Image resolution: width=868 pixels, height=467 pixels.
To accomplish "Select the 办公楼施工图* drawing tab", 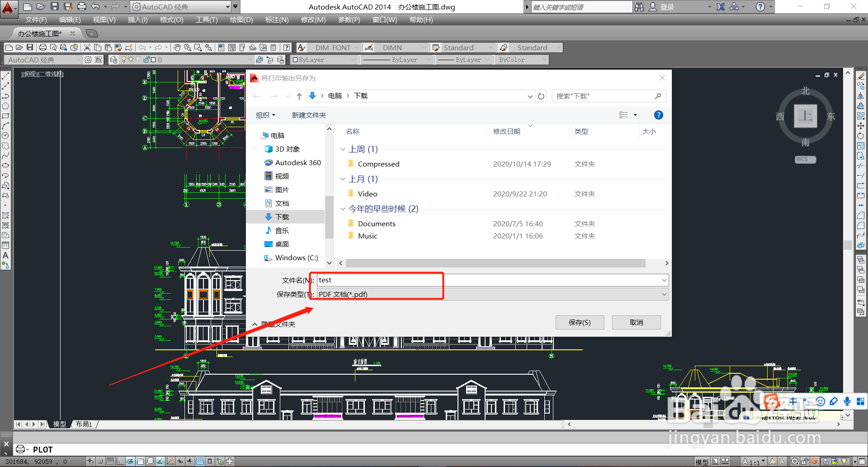I will 40,33.
